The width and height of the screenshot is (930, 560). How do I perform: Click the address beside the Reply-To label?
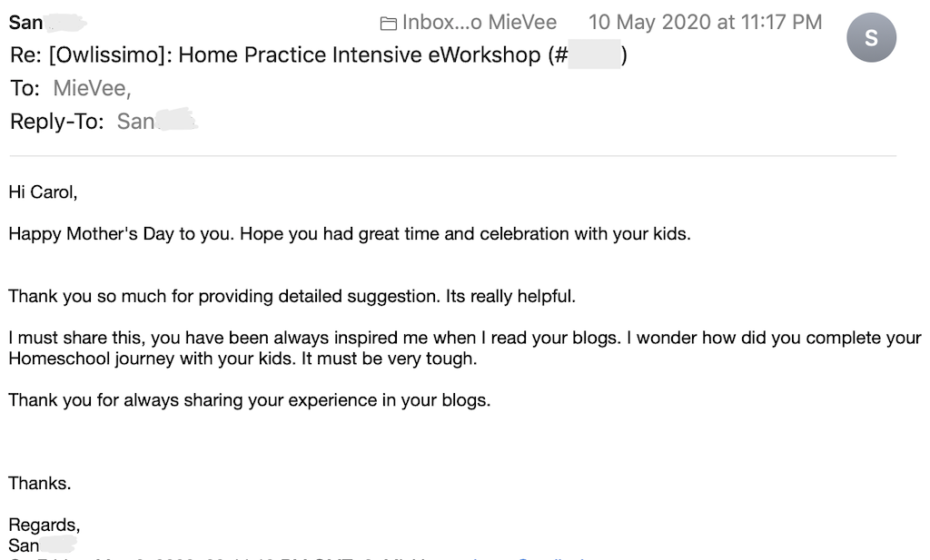[x=136, y=121]
